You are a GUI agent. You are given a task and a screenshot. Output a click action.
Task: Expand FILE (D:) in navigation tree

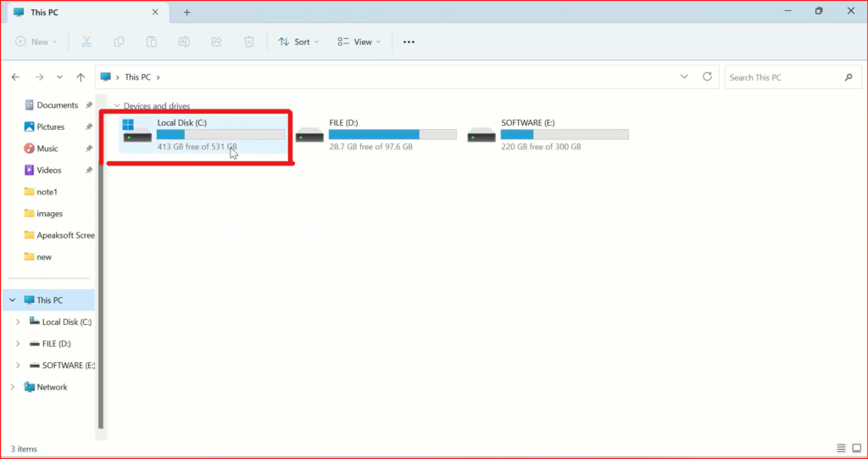coord(18,344)
